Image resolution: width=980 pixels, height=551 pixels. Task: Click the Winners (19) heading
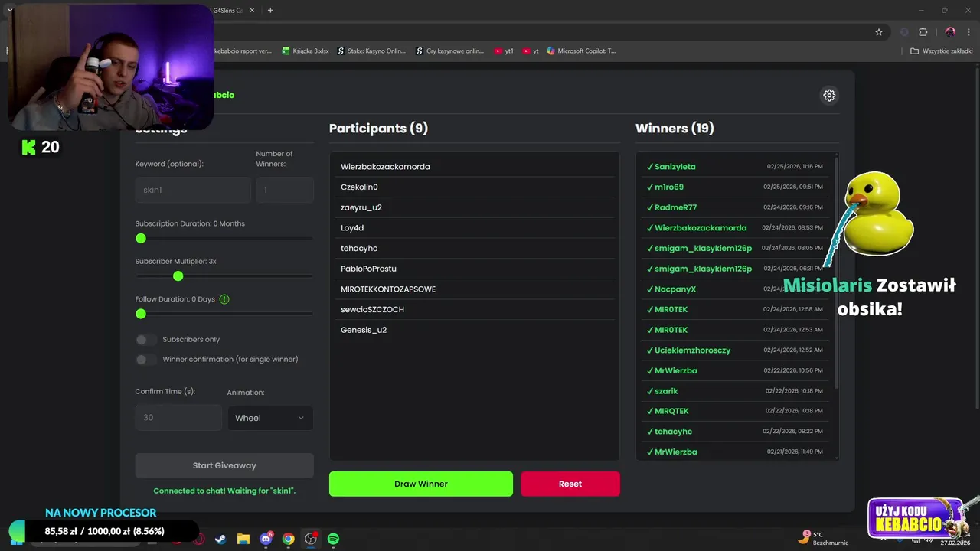coord(675,129)
